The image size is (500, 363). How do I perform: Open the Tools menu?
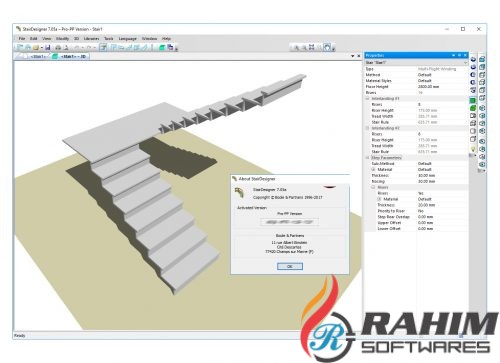pos(109,39)
